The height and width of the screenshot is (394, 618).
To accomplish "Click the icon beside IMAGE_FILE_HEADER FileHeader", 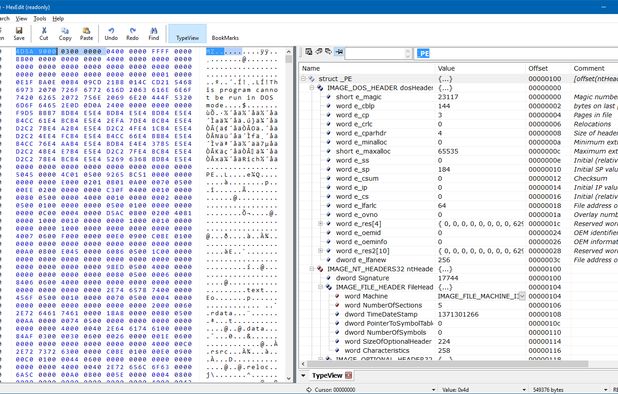I will point(329,287).
